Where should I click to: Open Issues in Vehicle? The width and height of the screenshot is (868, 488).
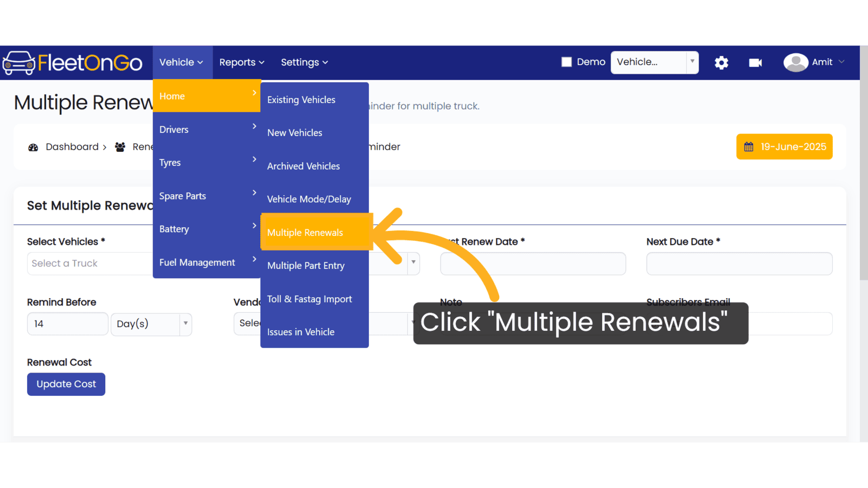315,332
